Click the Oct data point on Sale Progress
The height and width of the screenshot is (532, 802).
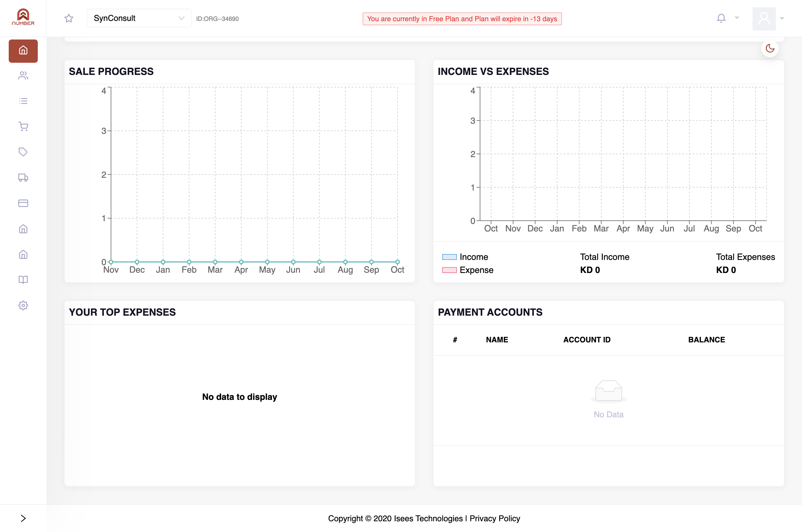[398, 262]
